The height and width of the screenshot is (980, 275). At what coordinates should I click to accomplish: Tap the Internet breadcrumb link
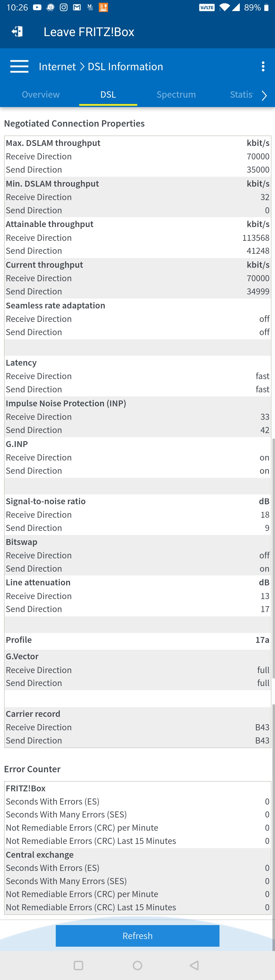click(x=57, y=67)
